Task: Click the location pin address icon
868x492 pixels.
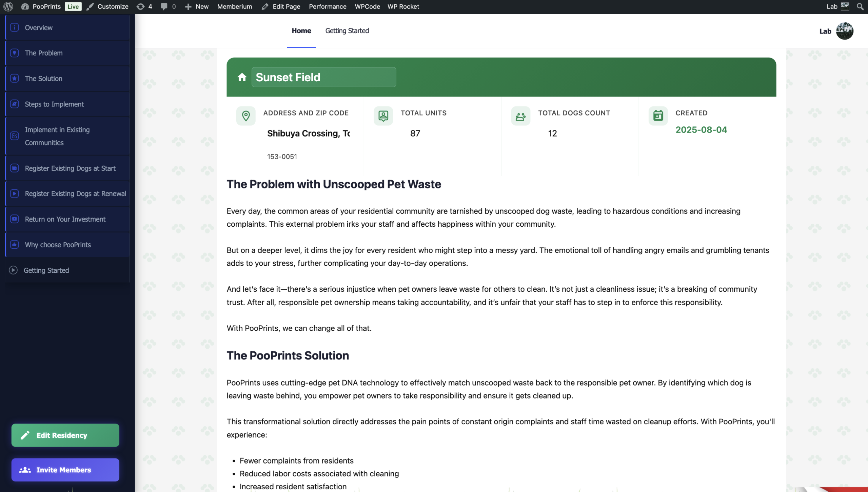Action: tap(246, 116)
